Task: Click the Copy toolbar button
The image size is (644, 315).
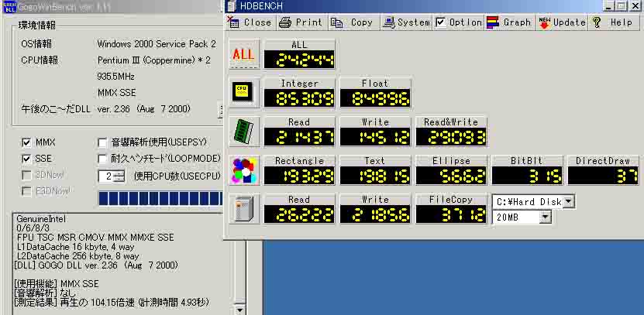Action: pyautogui.click(x=353, y=22)
